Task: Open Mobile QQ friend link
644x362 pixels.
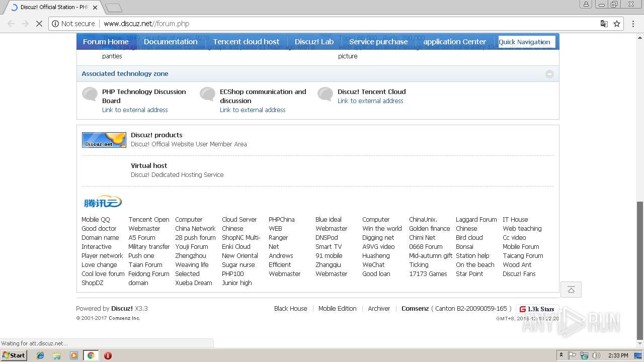Action: [96, 220]
